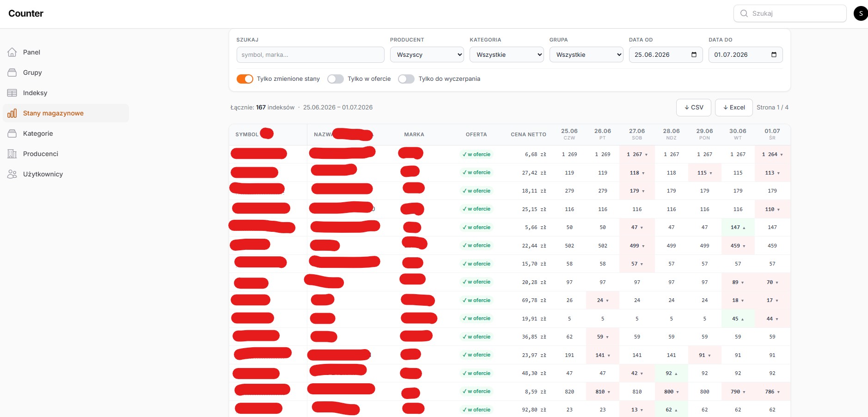Download the Excel export
The image size is (868, 417).
[x=734, y=107]
